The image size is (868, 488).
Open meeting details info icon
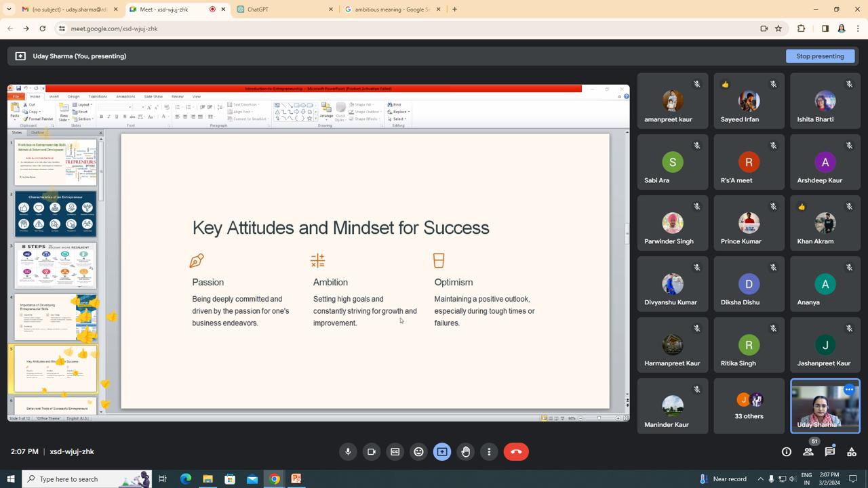point(787,451)
